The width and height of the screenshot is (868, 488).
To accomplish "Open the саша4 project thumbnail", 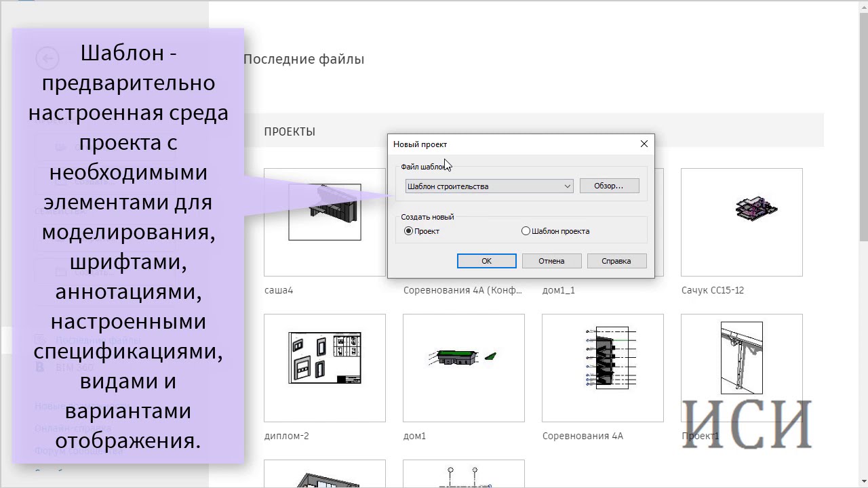I will click(325, 222).
